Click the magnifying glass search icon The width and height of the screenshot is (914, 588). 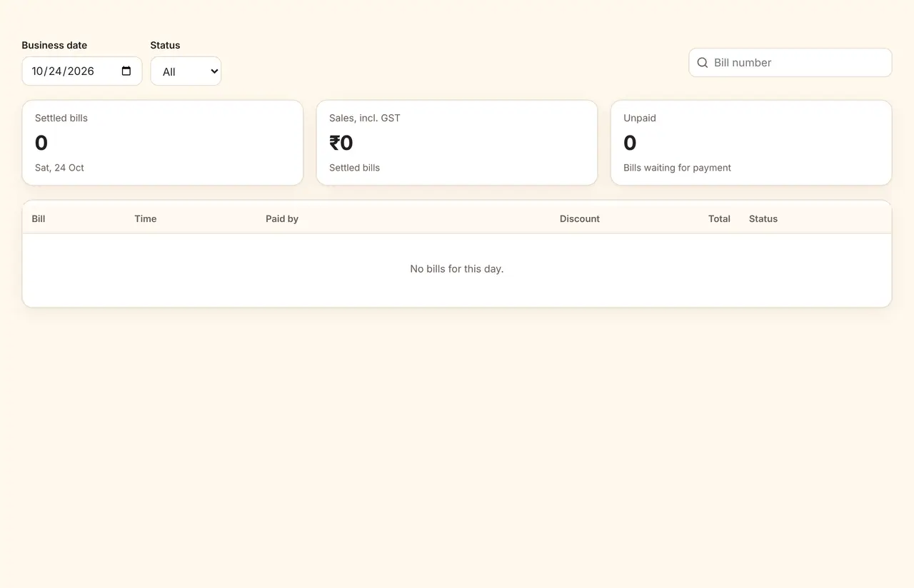pos(703,63)
